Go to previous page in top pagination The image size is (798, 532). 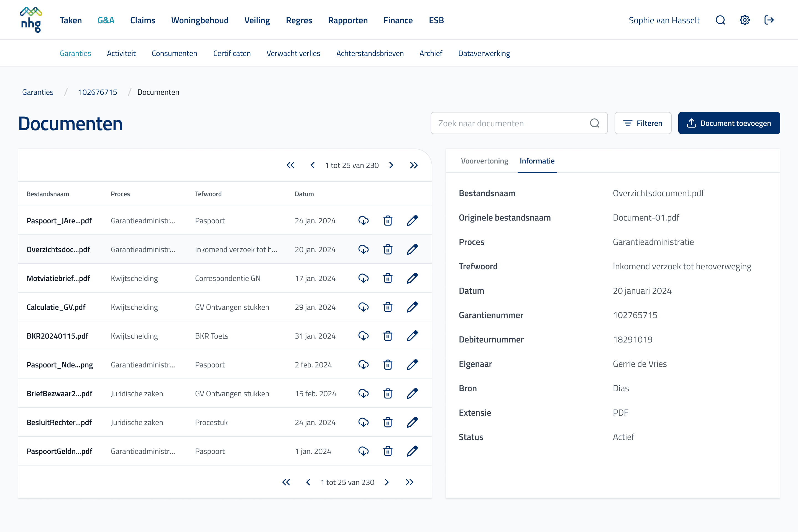pyautogui.click(x=313, y=165)
